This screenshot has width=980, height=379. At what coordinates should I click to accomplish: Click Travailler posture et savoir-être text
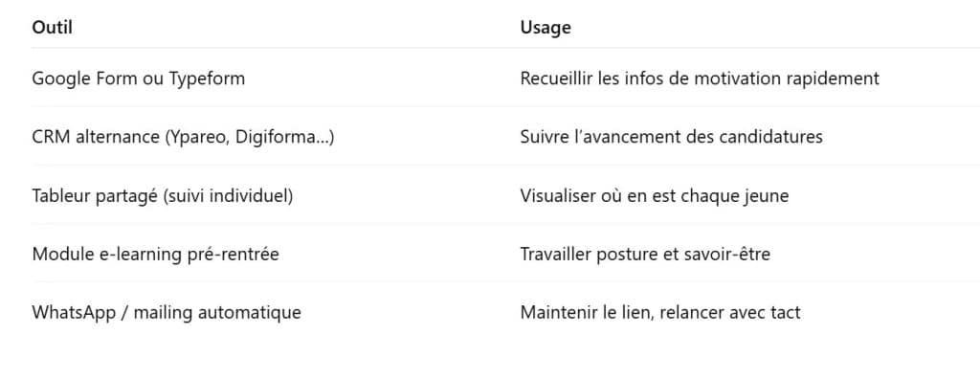[645, 255]
